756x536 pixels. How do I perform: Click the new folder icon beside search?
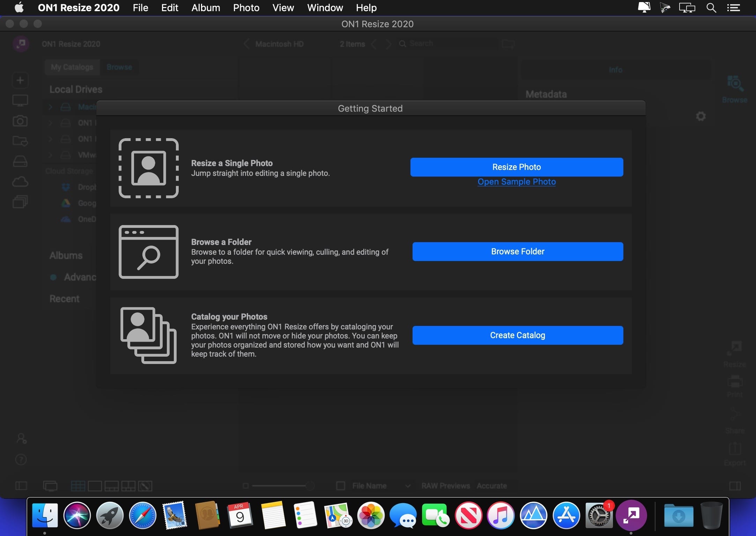pyautogui.click(x=508, y=44)
